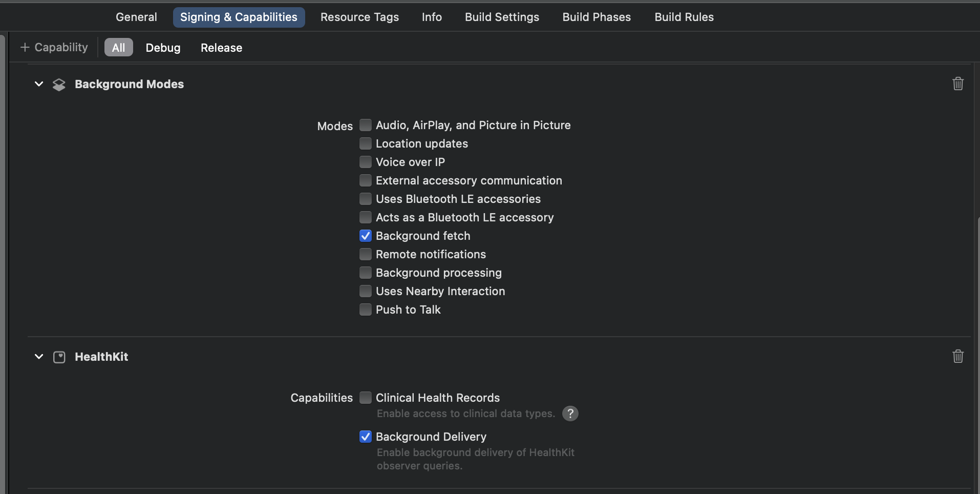Open the Clinical Health Records help button

[x=570, y=414]
